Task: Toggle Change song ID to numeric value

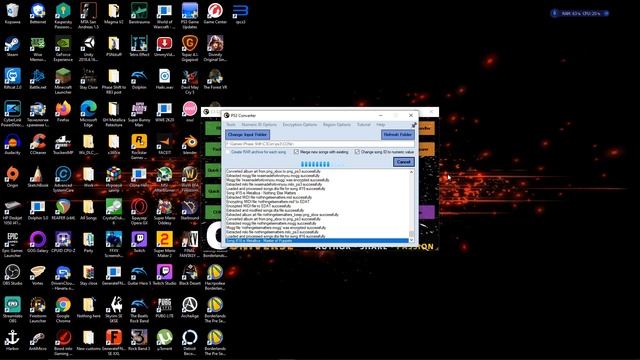Action: coord(384,152)
